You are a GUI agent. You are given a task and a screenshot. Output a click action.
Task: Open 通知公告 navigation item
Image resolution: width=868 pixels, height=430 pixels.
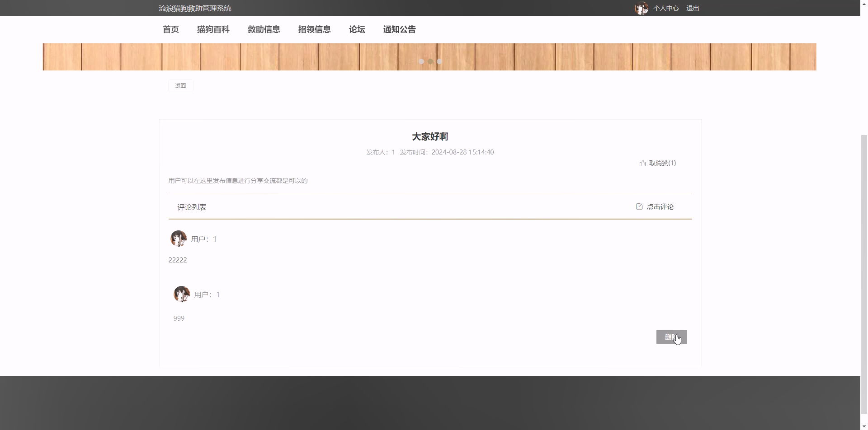click(399, 29)
